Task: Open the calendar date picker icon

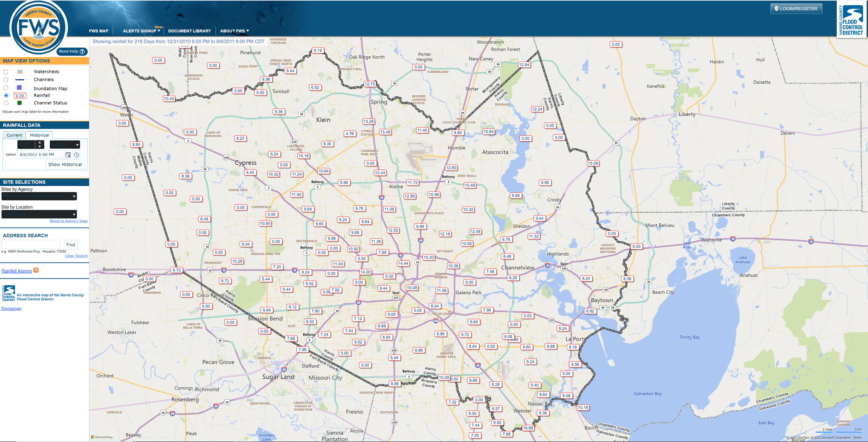Action: point(68,155)
